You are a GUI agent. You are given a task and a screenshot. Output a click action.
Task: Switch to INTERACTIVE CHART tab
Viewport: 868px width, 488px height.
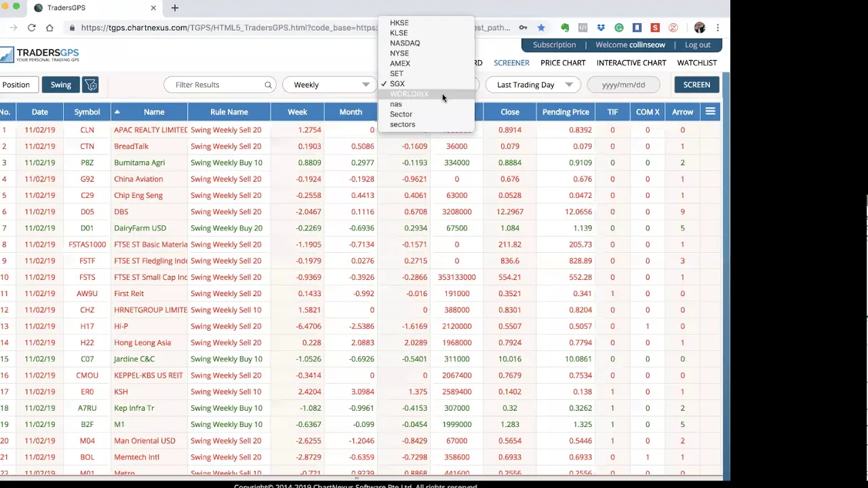(631, 63)
